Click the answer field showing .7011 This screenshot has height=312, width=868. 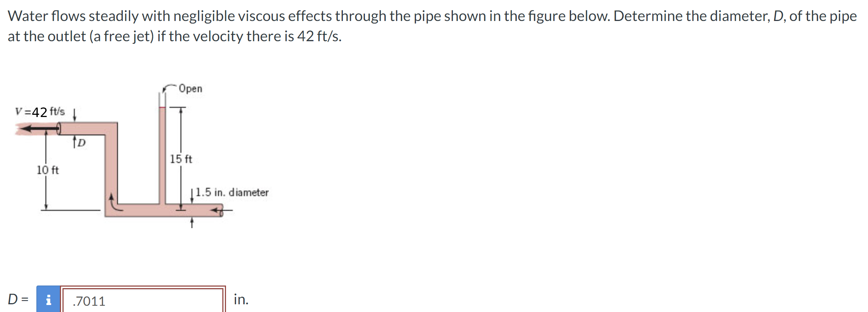(140, 301)
